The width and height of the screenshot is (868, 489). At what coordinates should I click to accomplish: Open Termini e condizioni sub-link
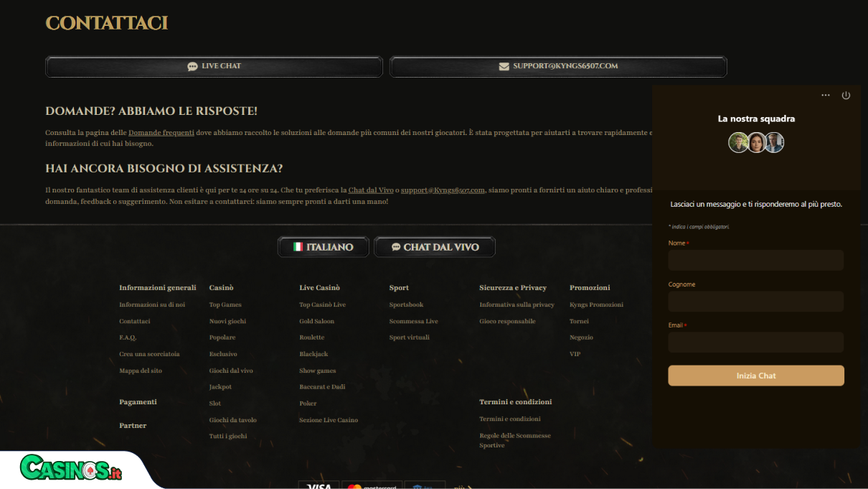click(x=510, y=419)
